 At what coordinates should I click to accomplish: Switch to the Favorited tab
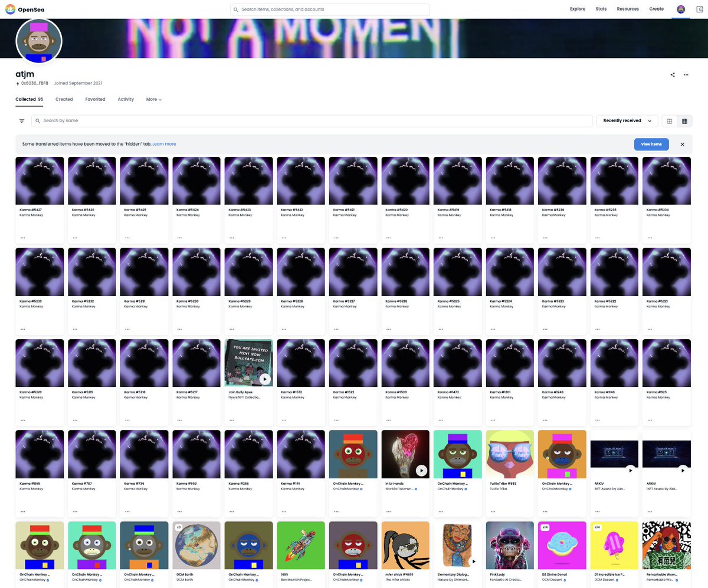(95, 99)
